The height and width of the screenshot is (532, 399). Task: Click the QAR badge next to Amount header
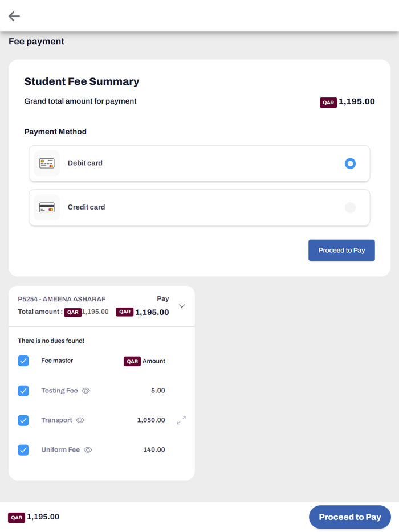(132, 361)
